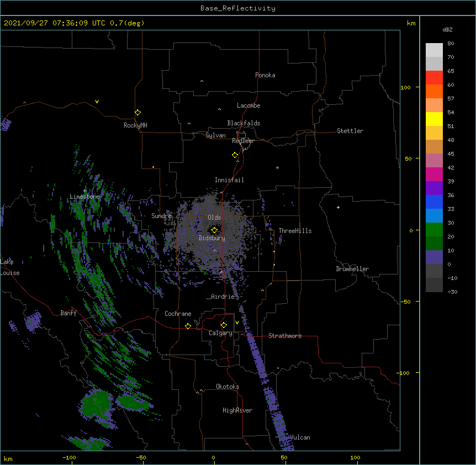The height and width of the screenshot is (465, 476).
Task: Click the white plus marker north of Drumheller
Action: click(x=338, y=207)
